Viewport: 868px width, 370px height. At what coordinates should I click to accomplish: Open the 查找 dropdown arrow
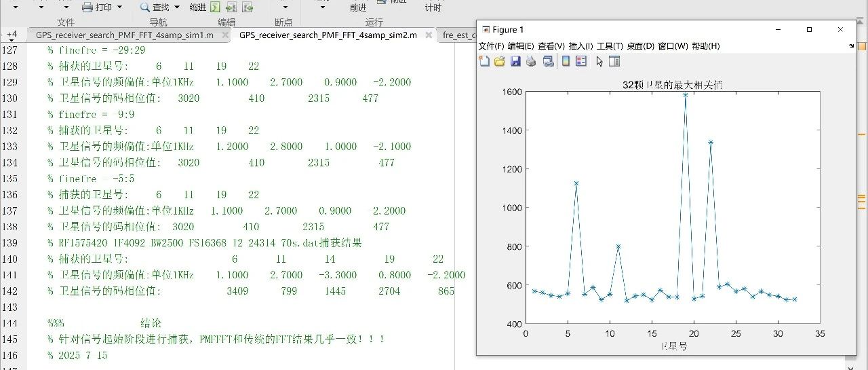pos(178,7)
